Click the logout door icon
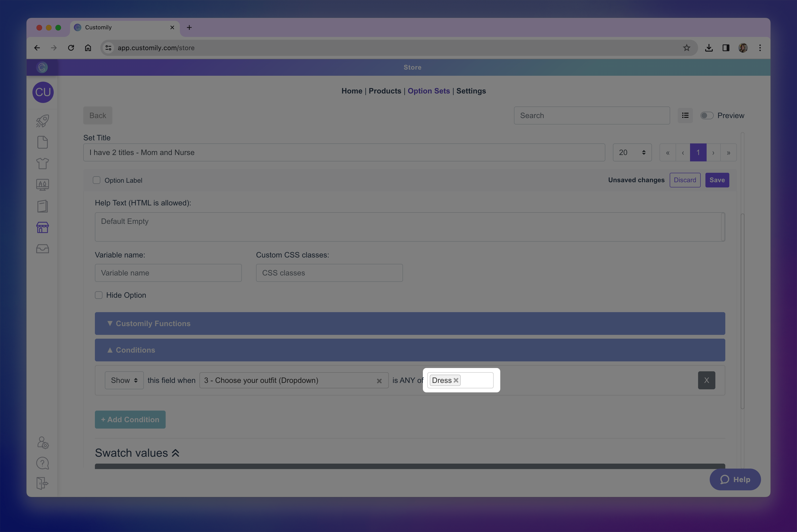The image size is (797, 532). pyautogui.click(x=42, y=483)
